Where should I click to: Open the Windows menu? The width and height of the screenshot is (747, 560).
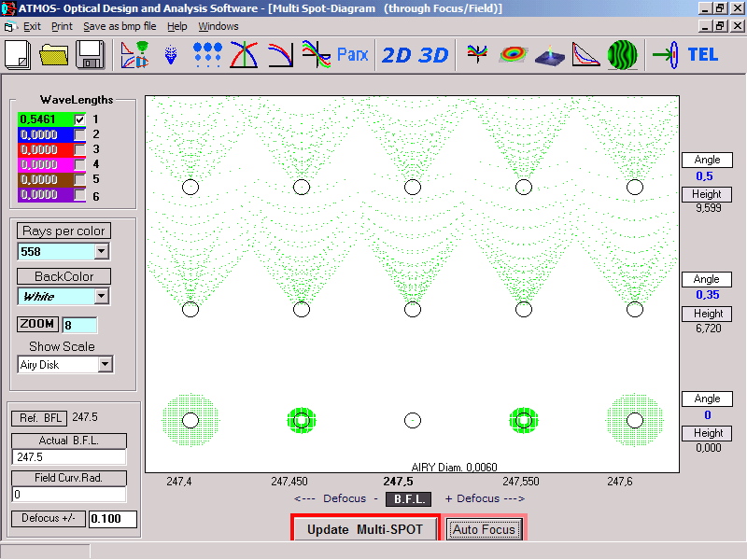[x=218, y=26]
